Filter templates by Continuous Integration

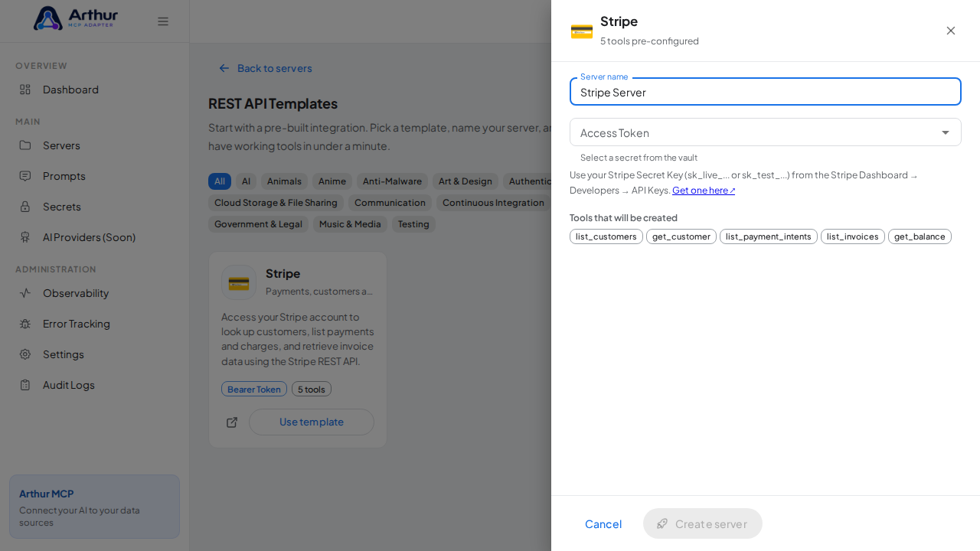point(493,203)
